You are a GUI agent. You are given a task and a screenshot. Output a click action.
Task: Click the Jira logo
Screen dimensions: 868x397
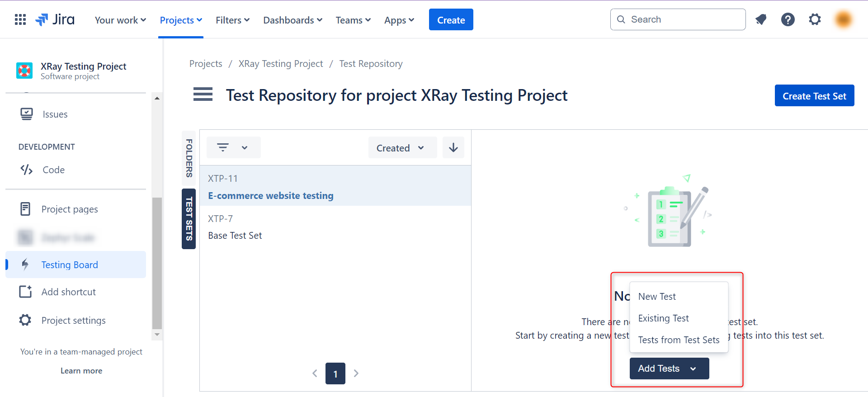[55, 19]
